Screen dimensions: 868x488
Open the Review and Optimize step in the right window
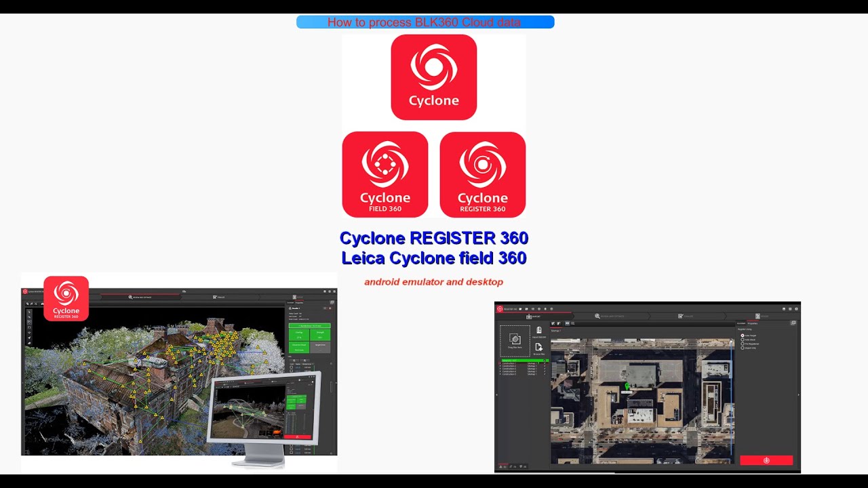click(610, 317)
